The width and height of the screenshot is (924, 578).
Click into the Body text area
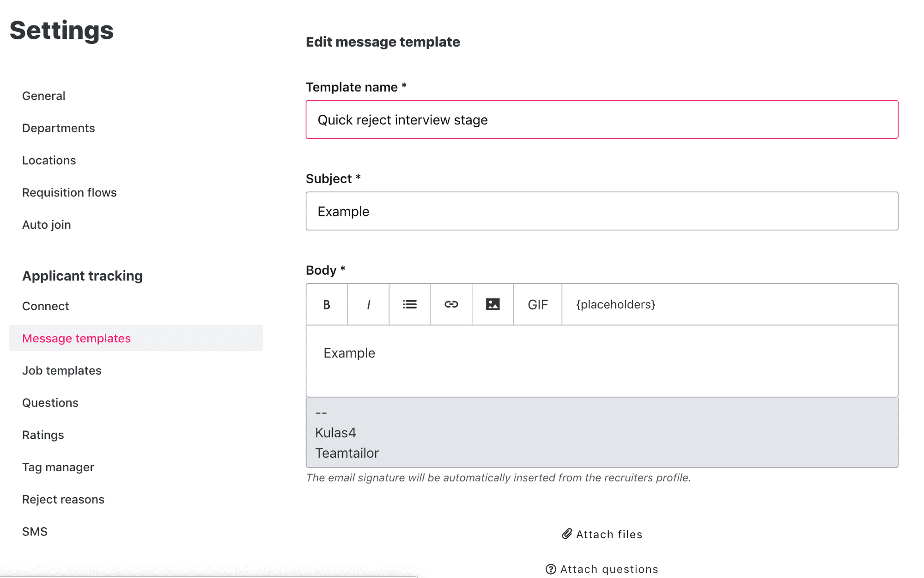pos(602,361)
